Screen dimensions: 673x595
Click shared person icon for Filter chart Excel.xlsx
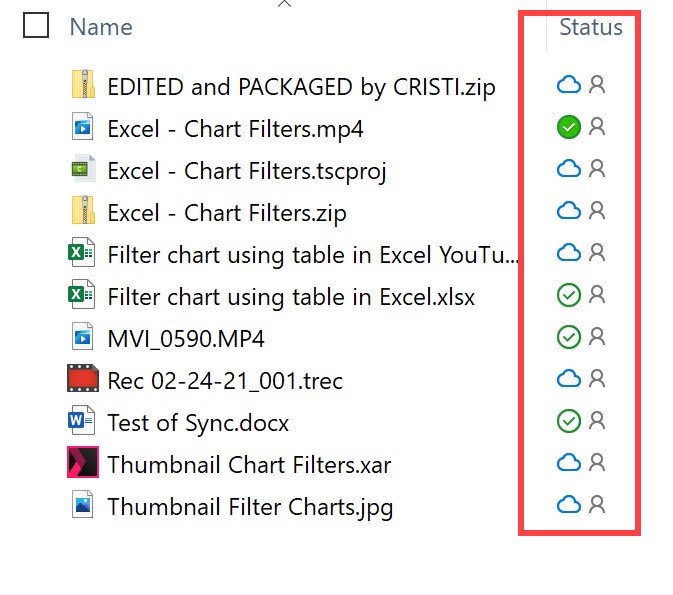point(597,294)
